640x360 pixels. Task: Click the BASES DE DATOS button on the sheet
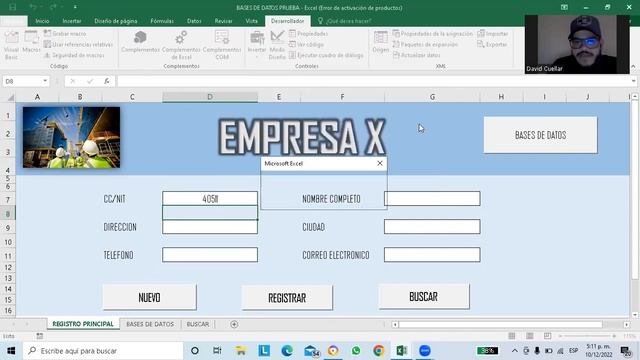point(540,135)
